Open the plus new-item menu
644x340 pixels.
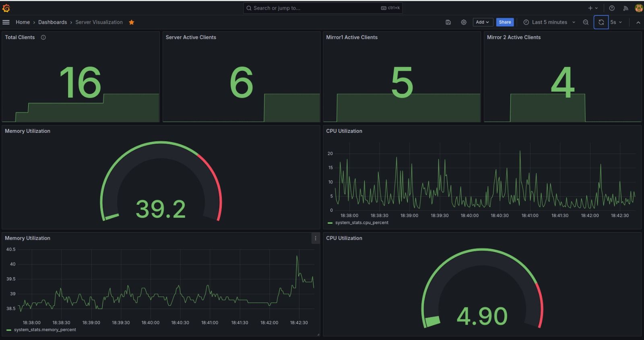coord(593,8)
